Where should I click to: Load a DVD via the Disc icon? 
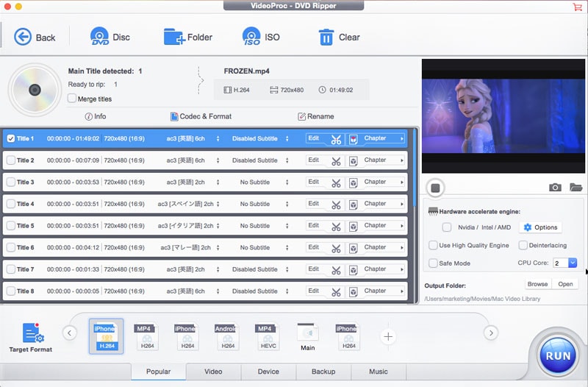pos(100,36)
